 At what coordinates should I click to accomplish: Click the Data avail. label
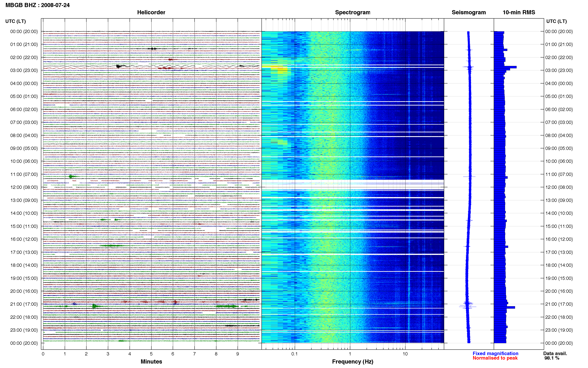point(555,353)
